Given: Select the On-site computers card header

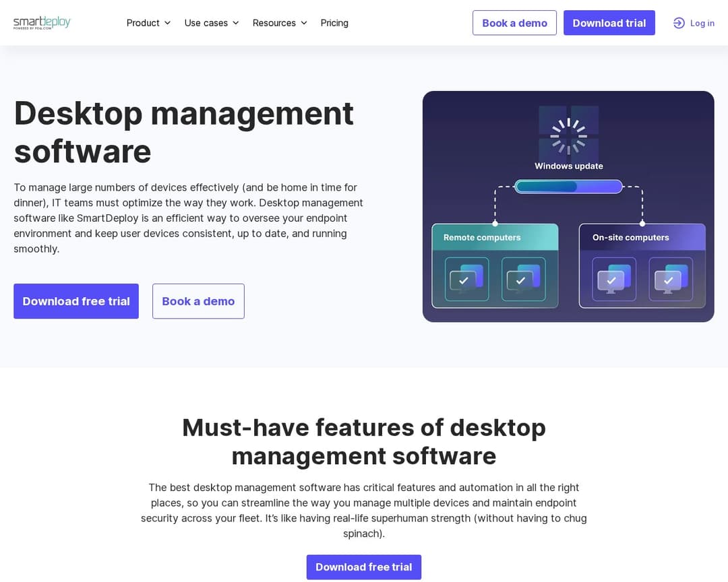Looking at the screenshot, I should click(630, 237).
